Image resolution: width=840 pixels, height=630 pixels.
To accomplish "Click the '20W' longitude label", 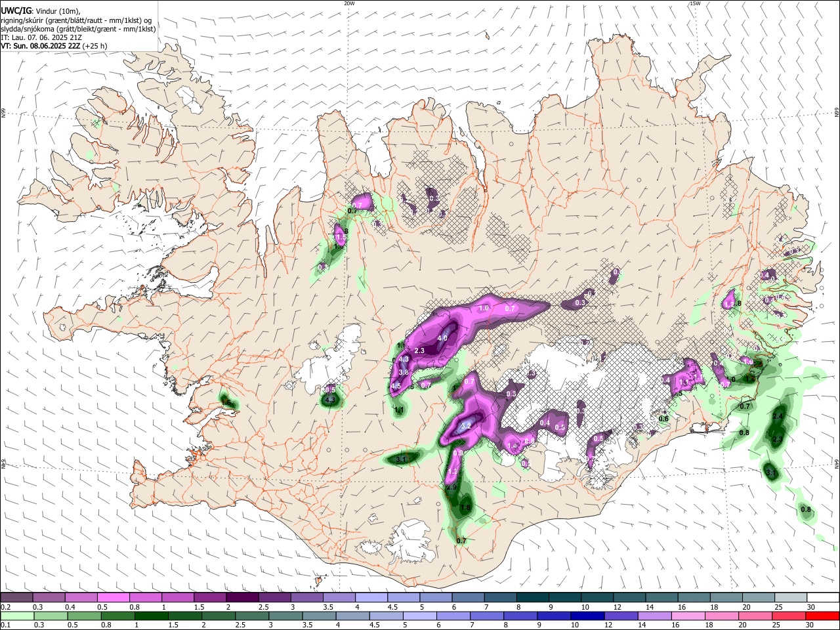I will point(349,3).
